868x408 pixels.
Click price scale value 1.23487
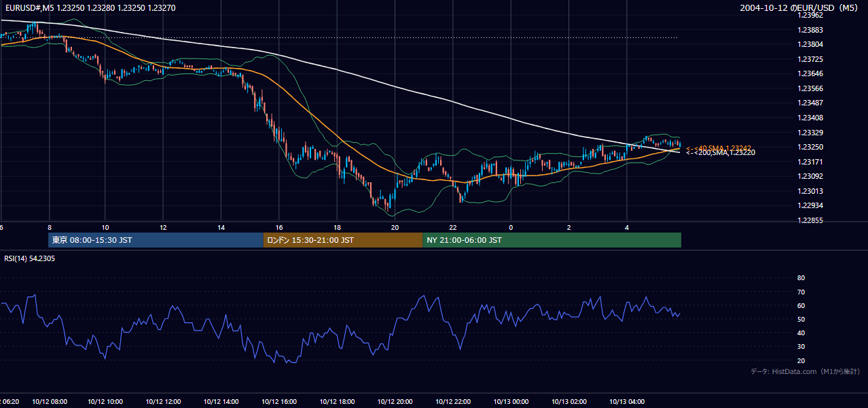(810, 103)
